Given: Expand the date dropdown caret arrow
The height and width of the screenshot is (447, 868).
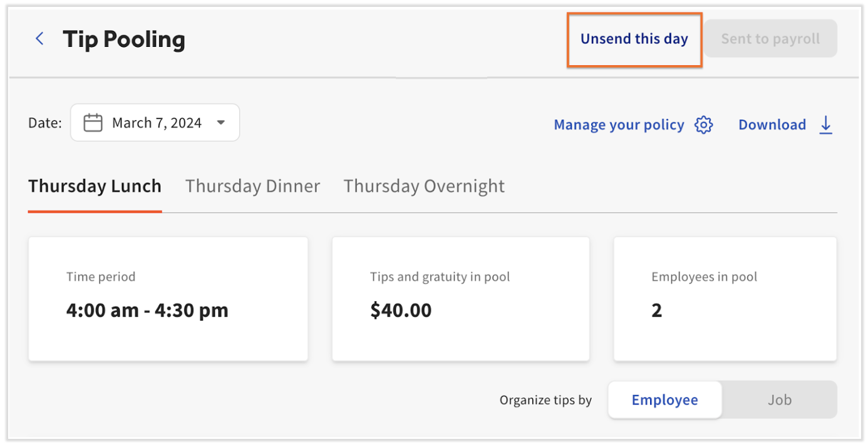Looking at the screenshot, I should (x=220, y=123).
